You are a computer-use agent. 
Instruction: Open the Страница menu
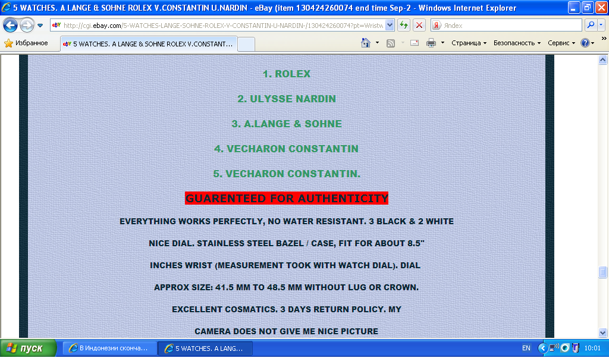(468, 43)
